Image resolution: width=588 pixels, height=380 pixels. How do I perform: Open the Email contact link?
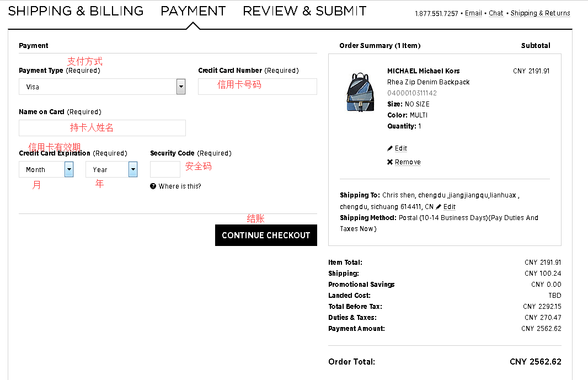point(473,13)
